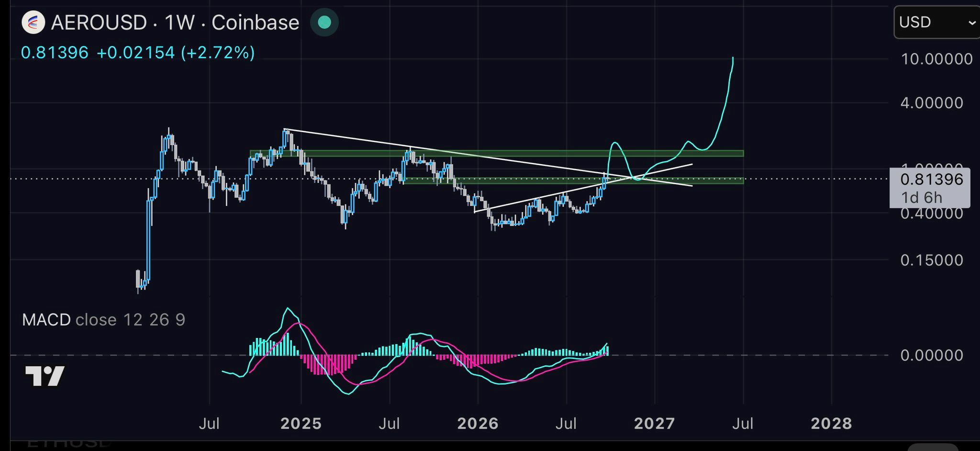Click the 10.00000 price axis label
Image resolution: width=980 pixels, height=451 pixels.
936,59
